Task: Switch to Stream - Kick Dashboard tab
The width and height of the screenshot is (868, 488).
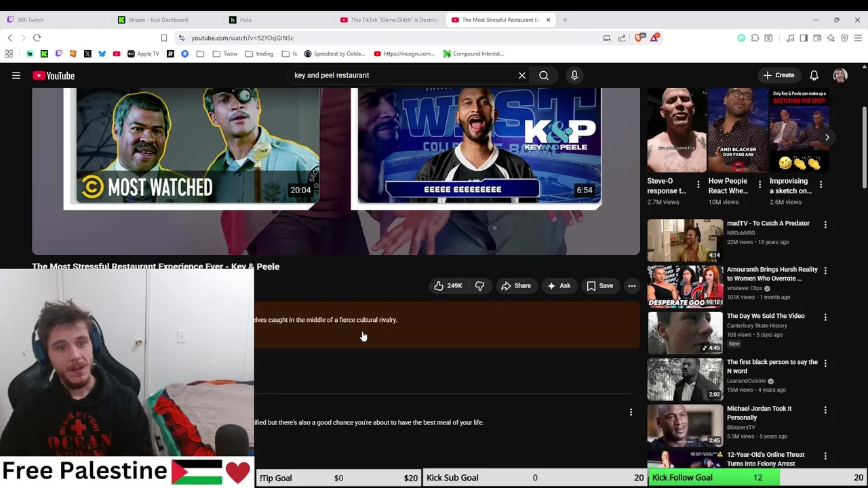Action: coord(166,20)
